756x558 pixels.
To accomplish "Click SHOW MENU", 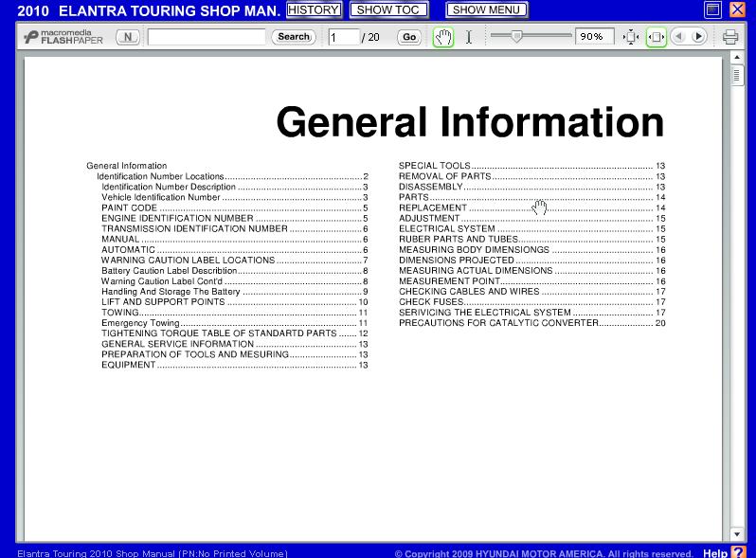I will (487, 9).
